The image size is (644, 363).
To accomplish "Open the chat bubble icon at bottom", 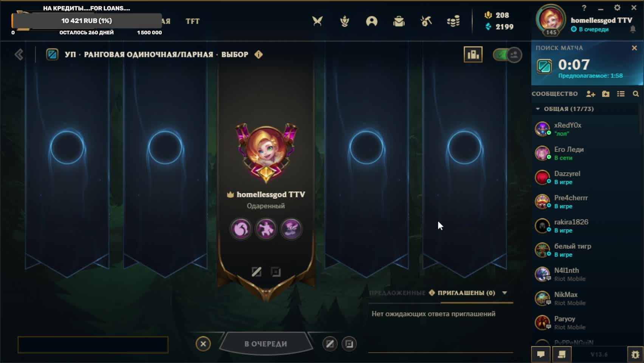I will [541, 354].
